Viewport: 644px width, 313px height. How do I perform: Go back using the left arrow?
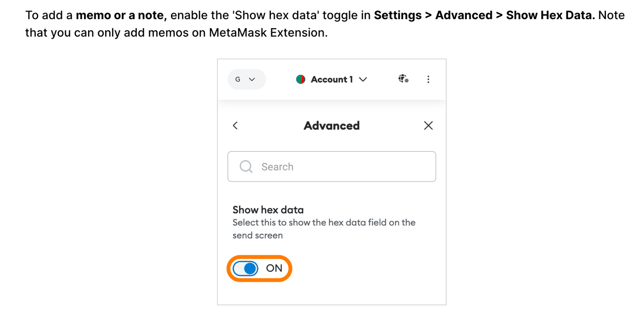(235, 126)
